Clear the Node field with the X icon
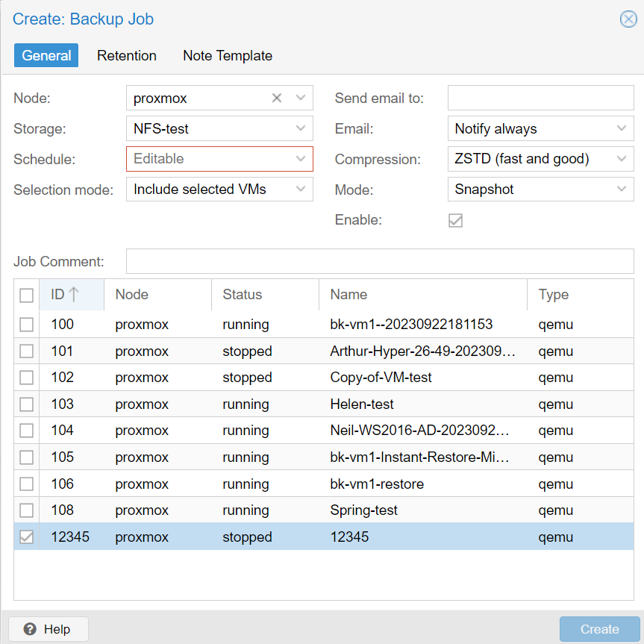This screenshot has height=644, width=644. pyautogui.click(x=277, y=99)
